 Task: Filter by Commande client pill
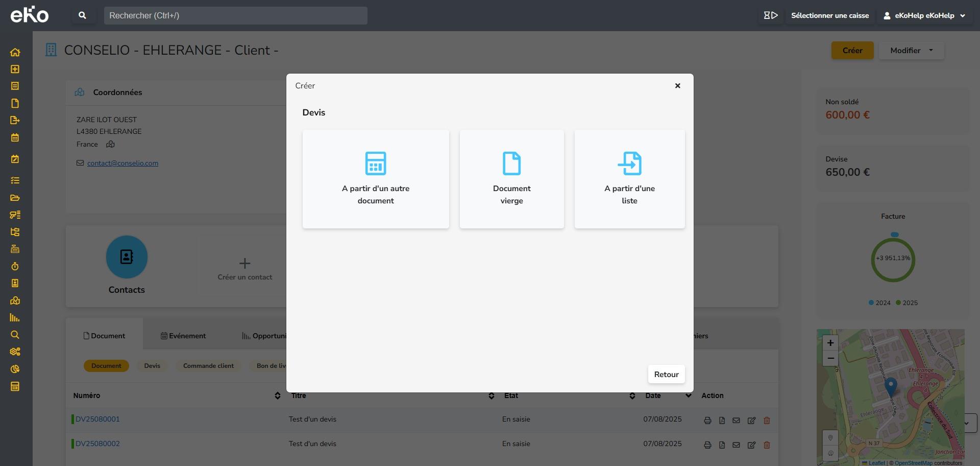click(208, 366)
